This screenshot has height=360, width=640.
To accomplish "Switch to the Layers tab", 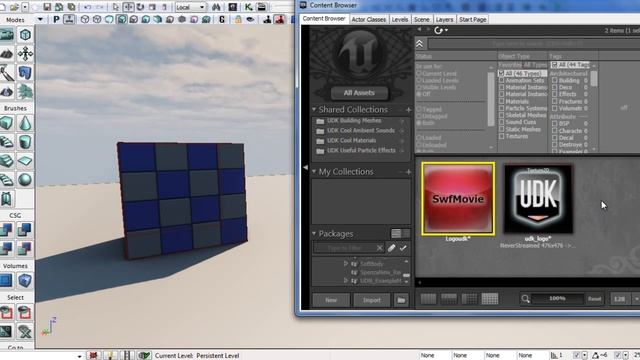I will [x=444, y=20].
